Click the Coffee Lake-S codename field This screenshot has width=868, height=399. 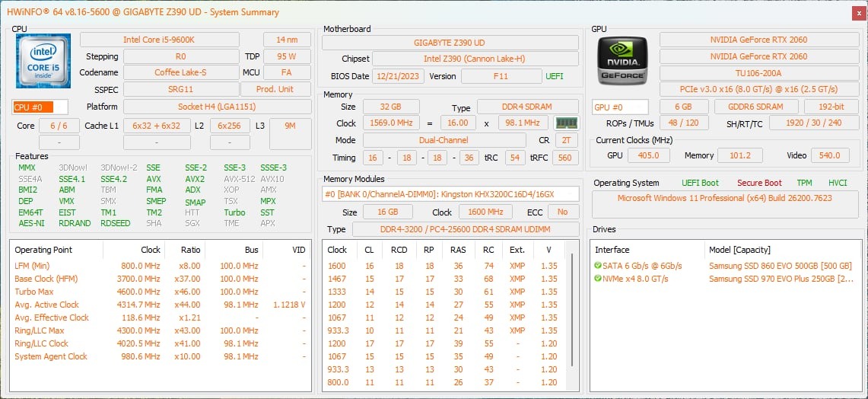pyautogui.click(x=181, y=72)
